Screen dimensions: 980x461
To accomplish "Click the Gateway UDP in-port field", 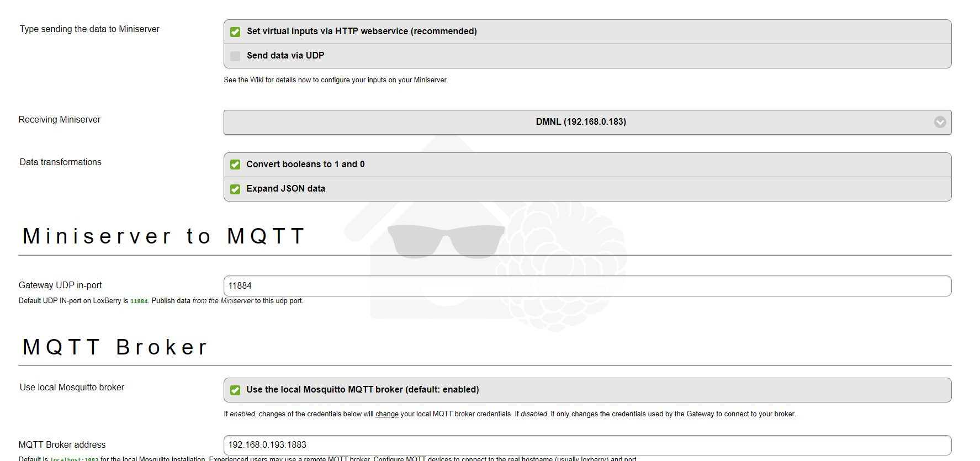I will [x=587, y=286].
